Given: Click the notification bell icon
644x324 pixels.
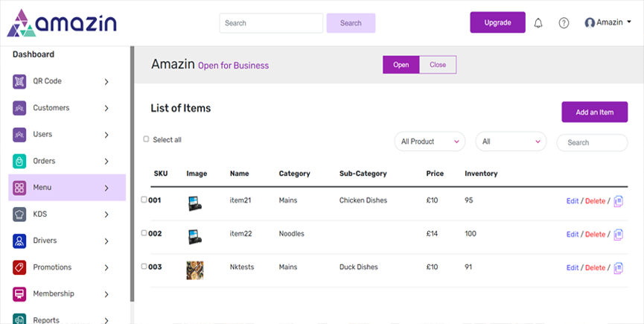Looking at the screenshot, I should [x=538, y=23].
